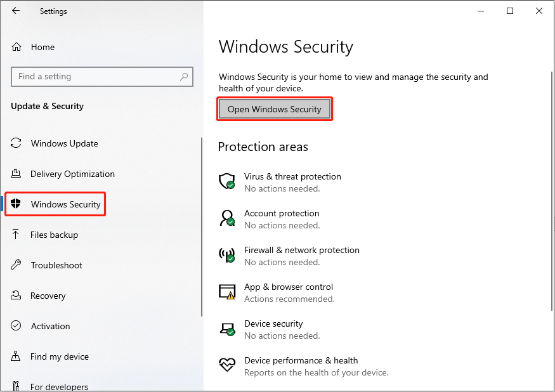Open the Activation settings page
555x392 pixels.
(49, 326)
